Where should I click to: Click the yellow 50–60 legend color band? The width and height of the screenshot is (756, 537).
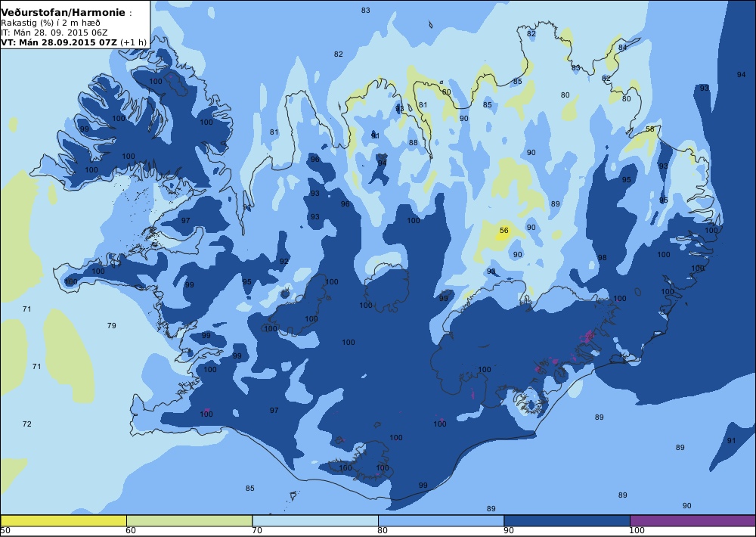pos(64,520)
